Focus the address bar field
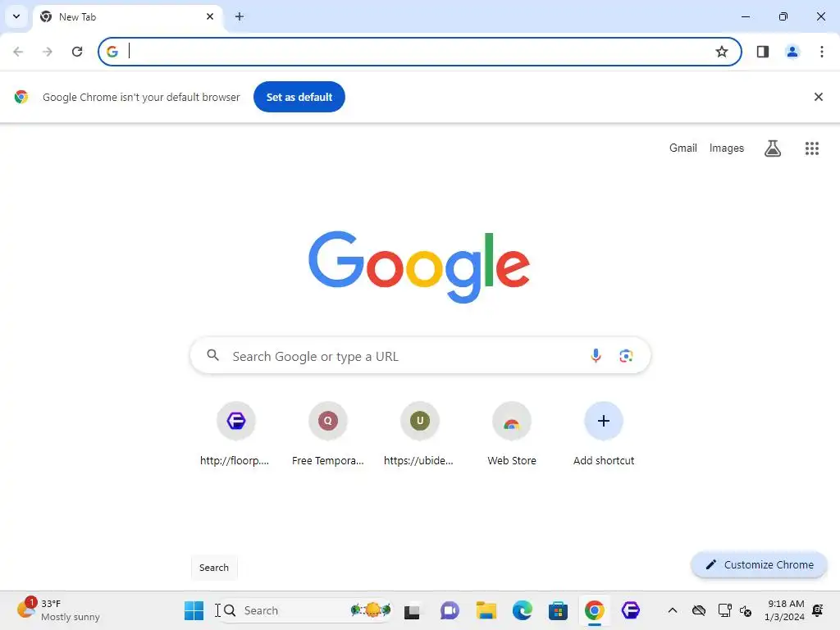The height and width of the screenshot is (630, 840). click(419, 52)
